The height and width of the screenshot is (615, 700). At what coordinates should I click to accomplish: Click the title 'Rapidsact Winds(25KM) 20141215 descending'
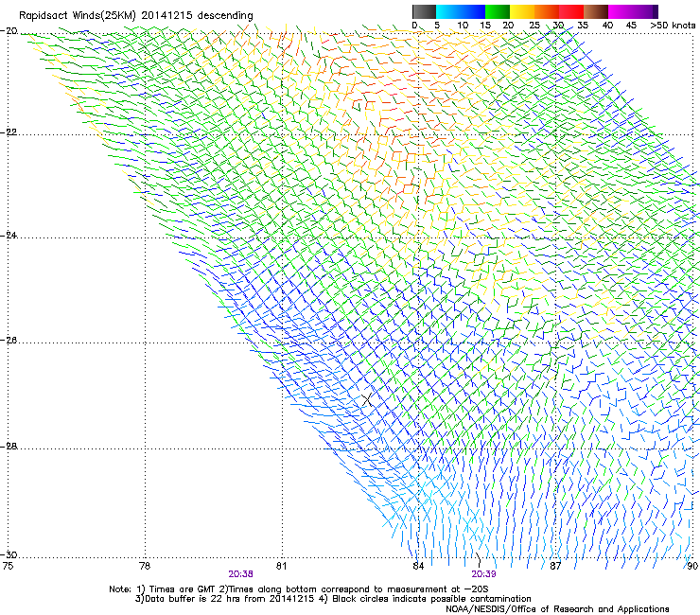(x=135, y=16)
